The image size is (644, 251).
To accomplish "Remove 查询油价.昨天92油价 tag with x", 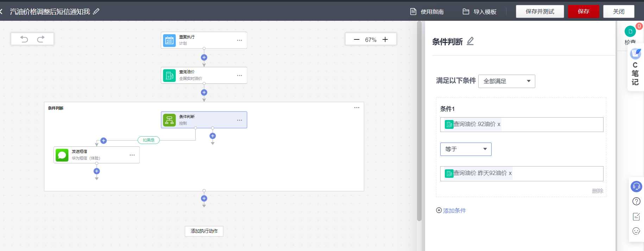I will pos(510,173).
